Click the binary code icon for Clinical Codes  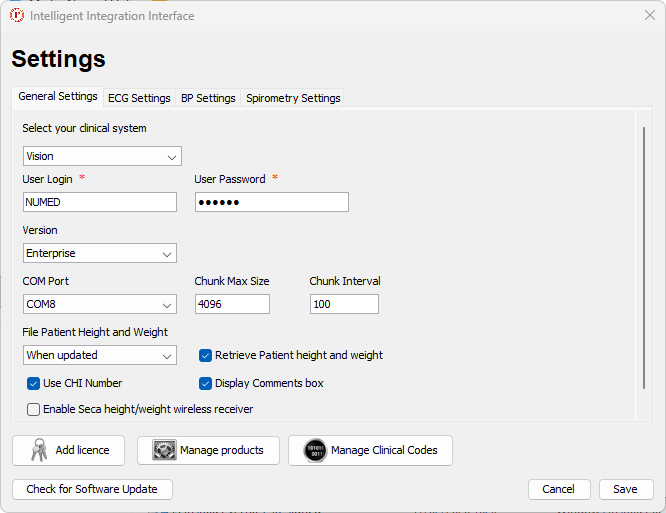[315, 451]
